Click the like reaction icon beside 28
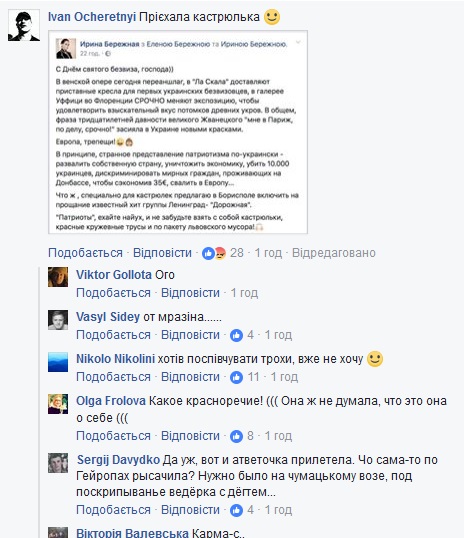The width and height of the screenshot is (468, 538). pos(208,253)
